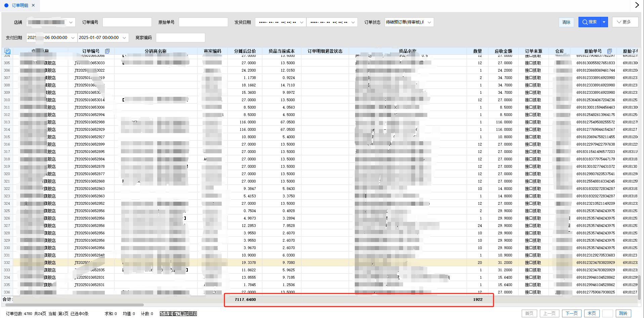
Task: Go to next page with 下一页
Action: 571,313
